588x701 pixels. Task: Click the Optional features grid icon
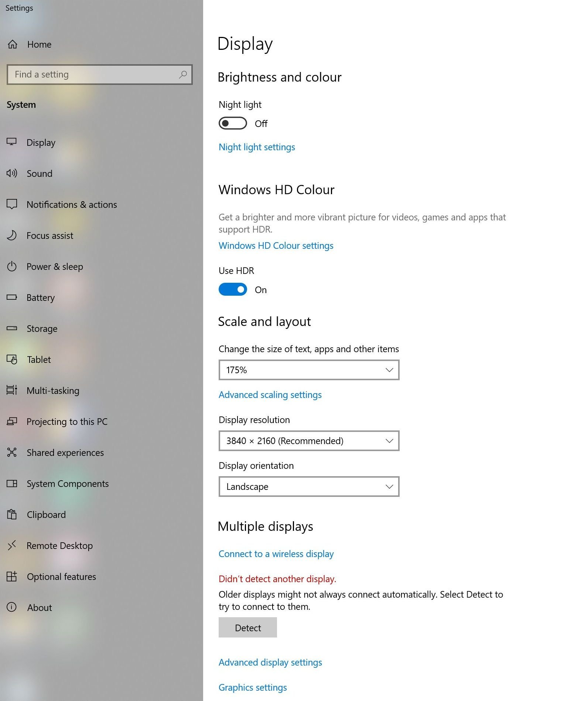tap(12, 576)
